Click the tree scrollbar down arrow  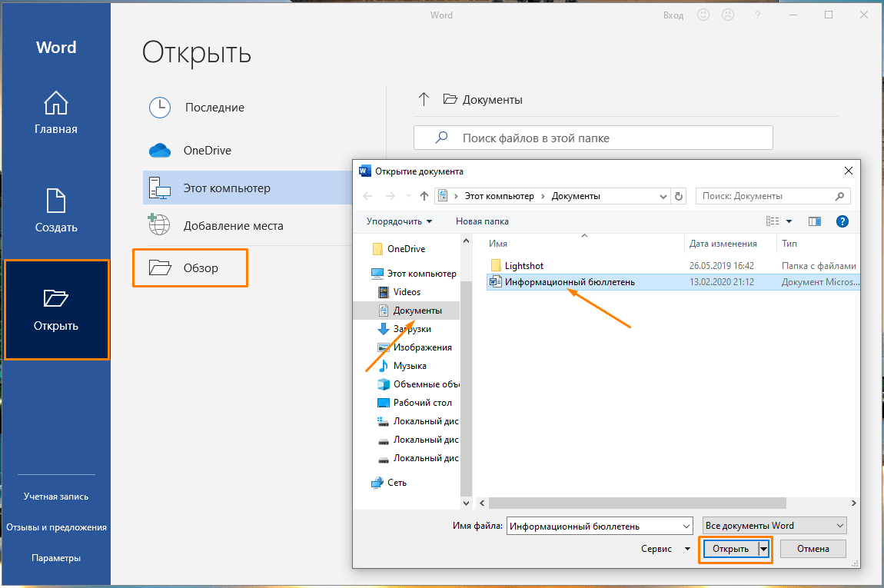coord(467,503)
